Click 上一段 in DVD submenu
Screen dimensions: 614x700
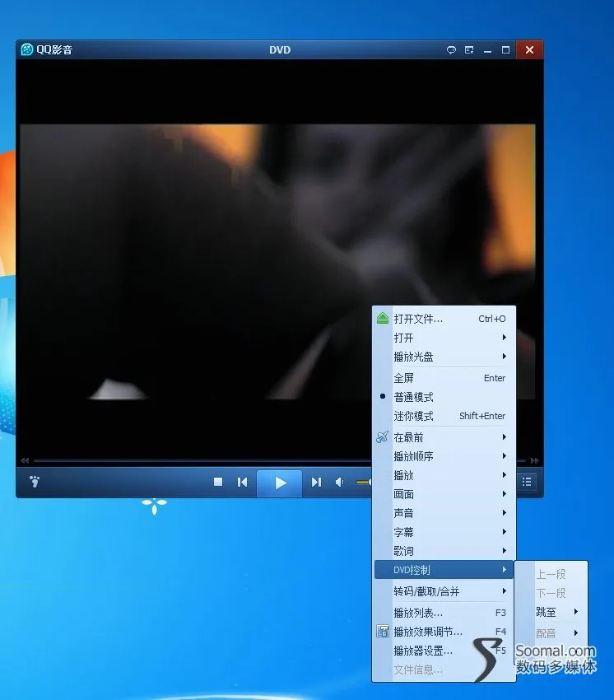click(x=551, y=574)
